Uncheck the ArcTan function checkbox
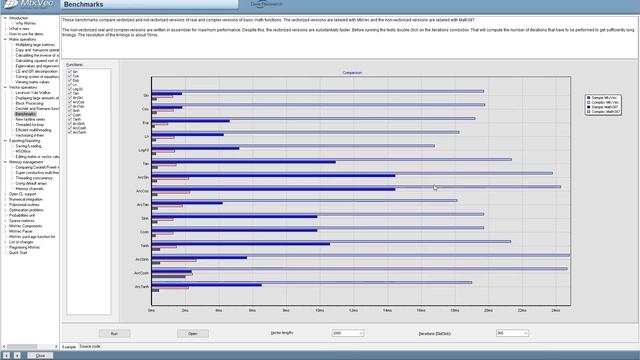The image size is (640, 360). 70,106
